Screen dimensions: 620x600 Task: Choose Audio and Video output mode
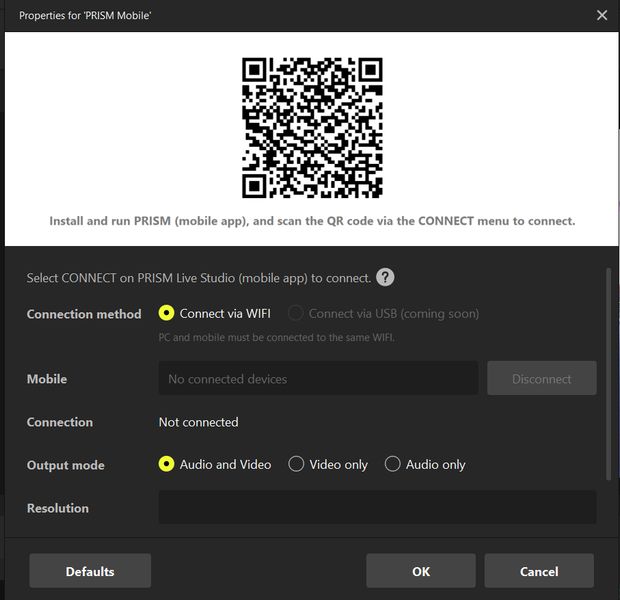click(167, 464)
